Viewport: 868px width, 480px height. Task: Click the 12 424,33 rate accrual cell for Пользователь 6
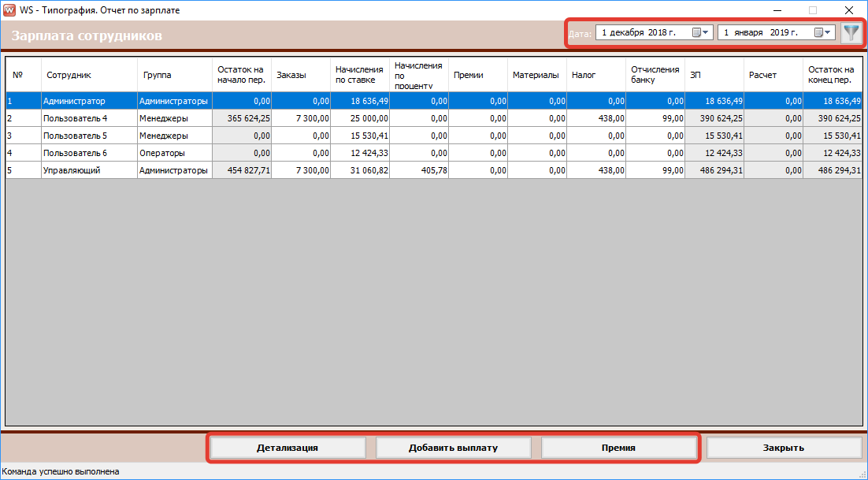pyautogui.click(x=360, y=153)
